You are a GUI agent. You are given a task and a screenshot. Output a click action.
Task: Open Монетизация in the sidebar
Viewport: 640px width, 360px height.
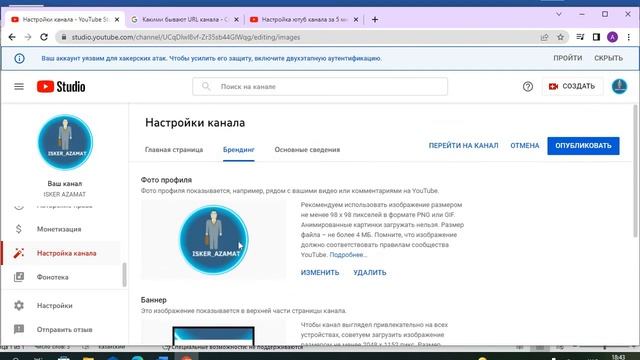tap(59, 229)
